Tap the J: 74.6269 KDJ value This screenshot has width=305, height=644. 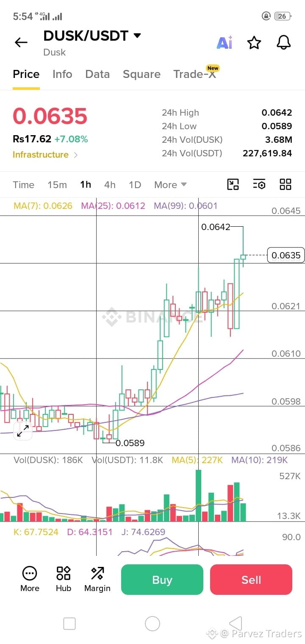coord(143,532)
